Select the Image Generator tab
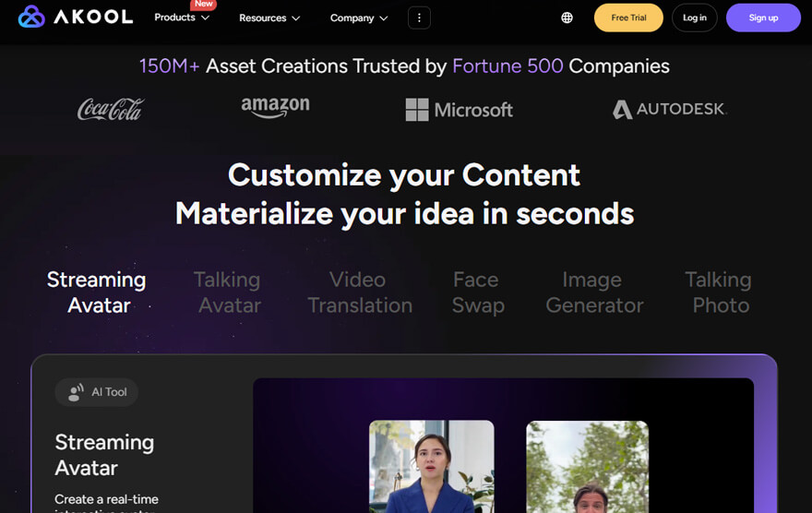This screenshot has height=513, width=812. coord(593,292)
